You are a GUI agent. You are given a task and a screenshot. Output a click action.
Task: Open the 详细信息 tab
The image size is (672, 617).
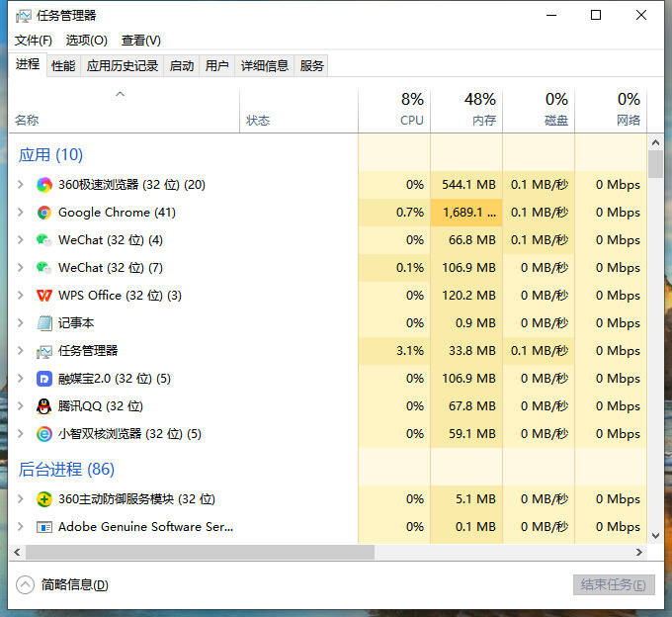pyautogui.click(x=265, y=66)
